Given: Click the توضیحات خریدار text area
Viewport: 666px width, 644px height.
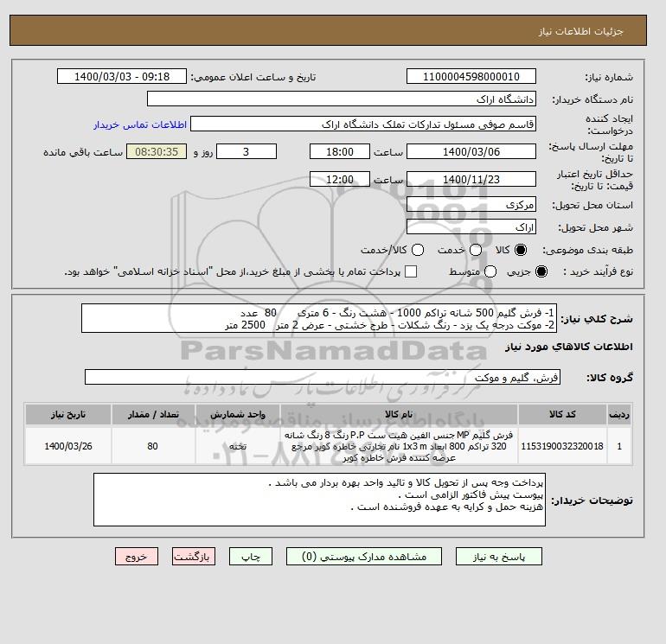Looking at the screenshot, I should click(x=319, y=500).
